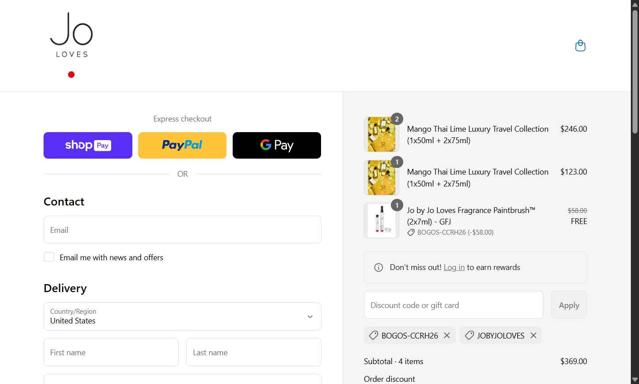Open the $123.00 Mango Thai Lime thumbnail

tap(381, 178)
